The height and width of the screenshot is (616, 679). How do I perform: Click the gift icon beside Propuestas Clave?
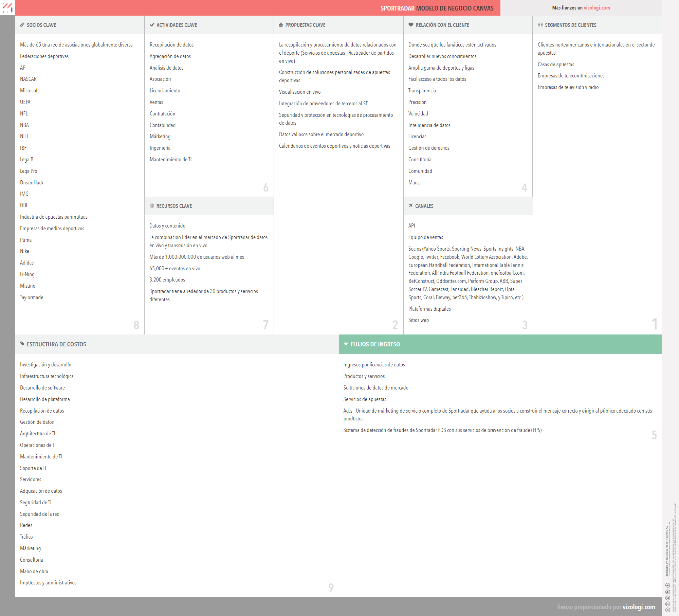pyautogui.click(x=281, y=25)
